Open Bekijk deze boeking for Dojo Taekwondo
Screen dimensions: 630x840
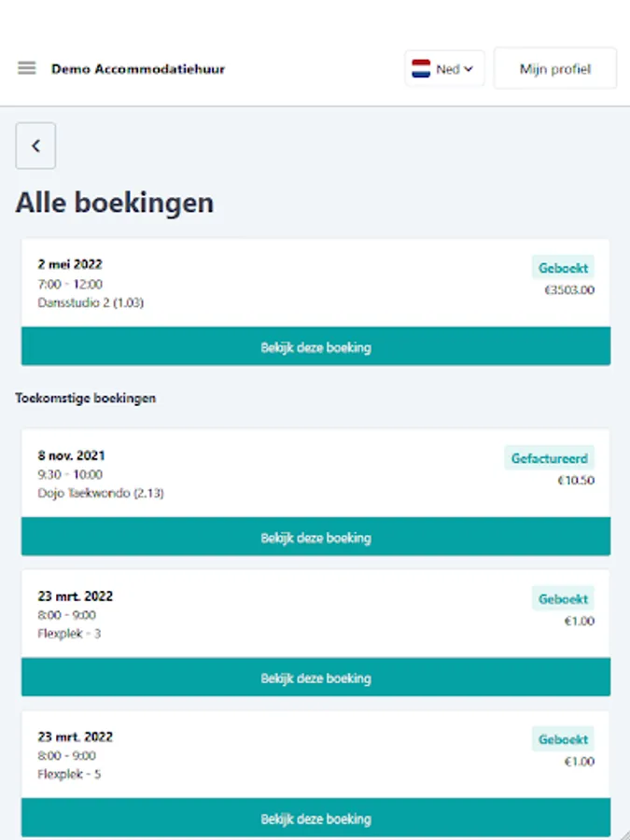coord(315,538)
